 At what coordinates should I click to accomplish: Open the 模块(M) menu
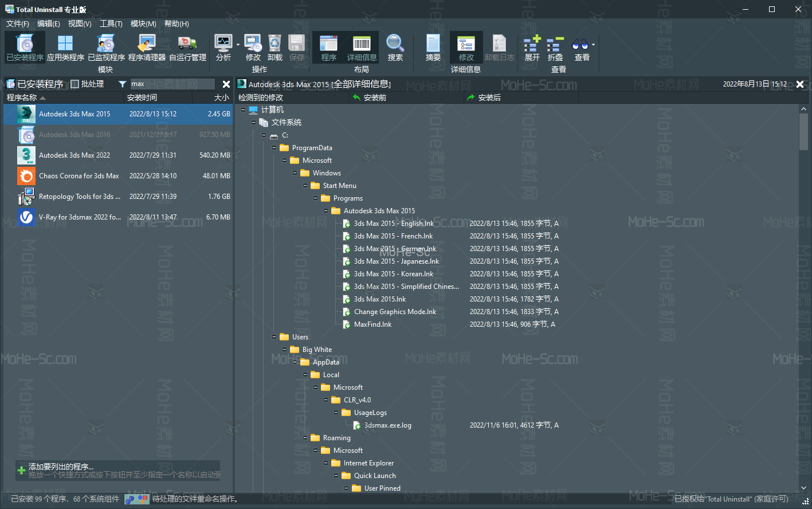(x=143, y=24)
